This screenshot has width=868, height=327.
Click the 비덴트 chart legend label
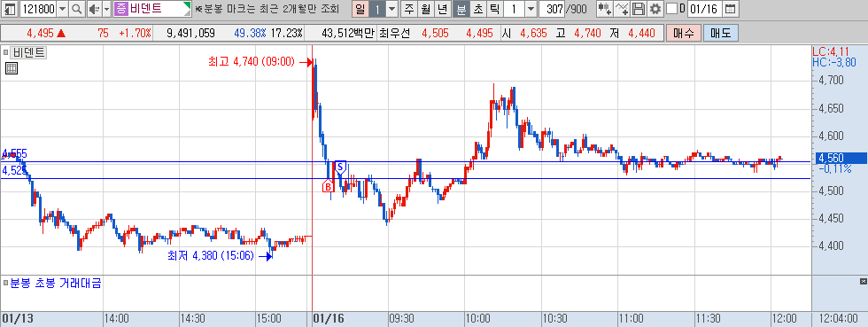29,52
